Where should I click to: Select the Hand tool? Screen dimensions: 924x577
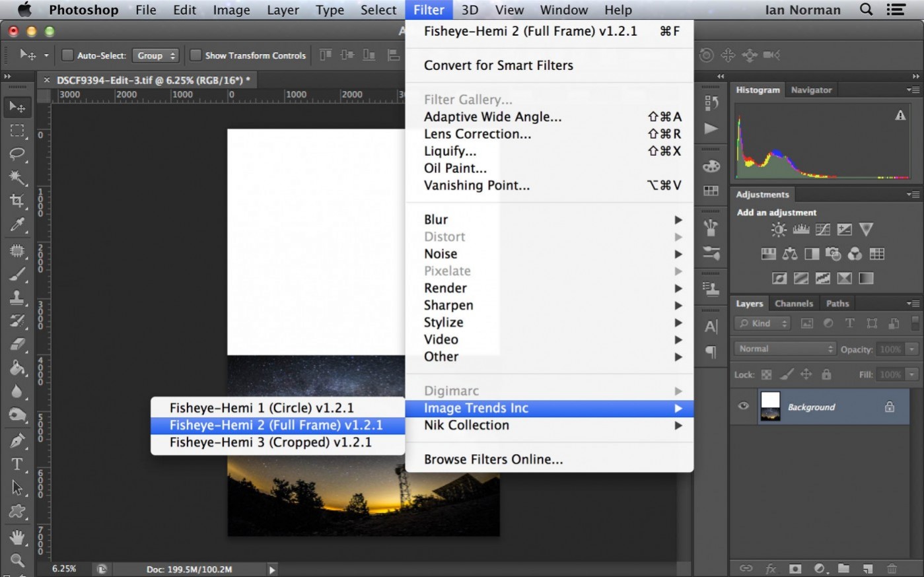pos(17,537)
